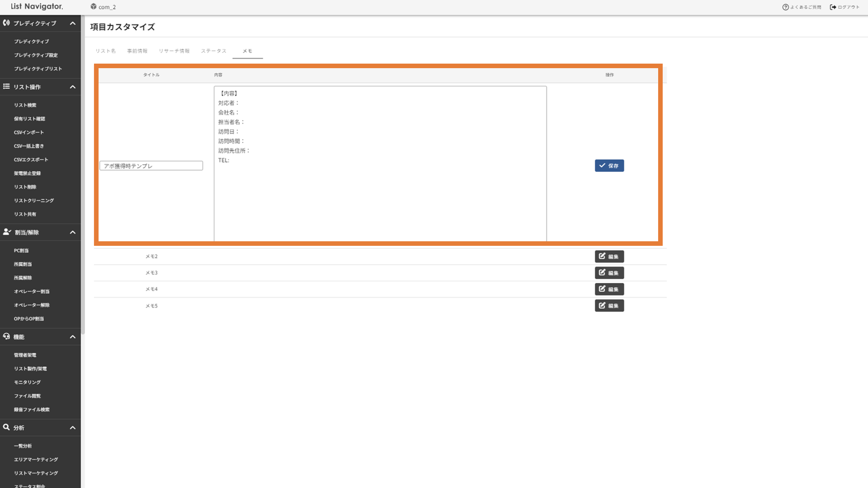The height and width of the screenshot is (488, 868).
Task: Save the memo template with 保存
Action: [x=609, y=166]
